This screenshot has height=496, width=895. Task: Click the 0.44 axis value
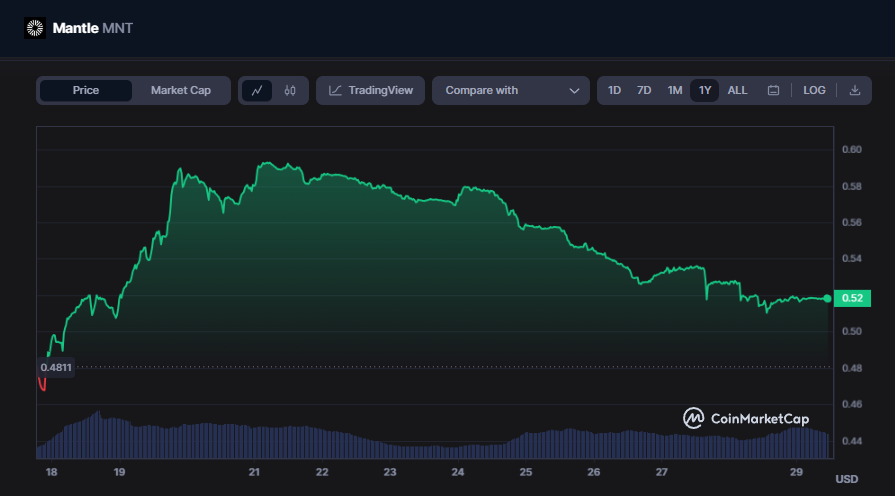[x=852, y=441]
